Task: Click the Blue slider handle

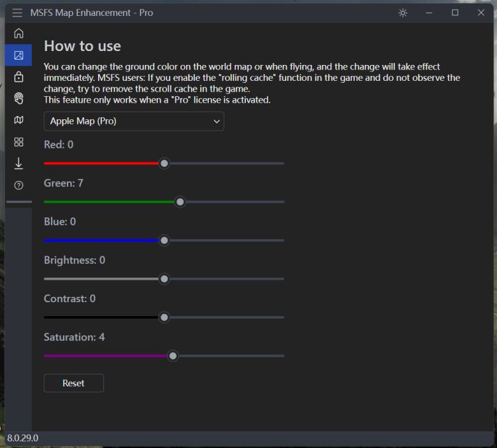Action: [x=164, y=241]
